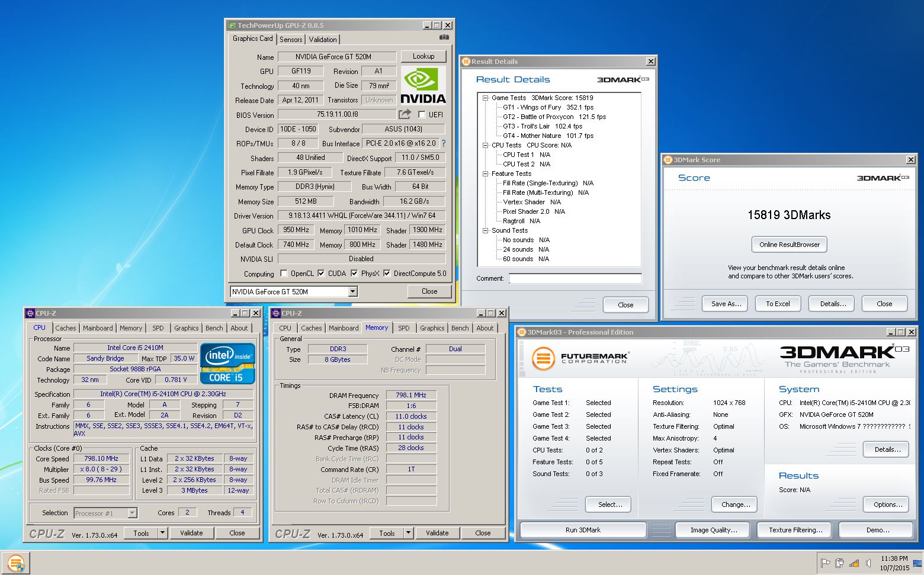This screenshot has width=924, height=575.
Task: Open Graphics tab in CPU-Z Memory window
Action: (432, 328)
